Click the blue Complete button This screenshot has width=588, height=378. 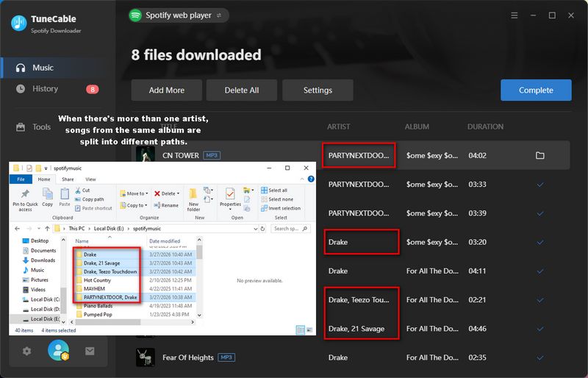(x=536, y=90)
